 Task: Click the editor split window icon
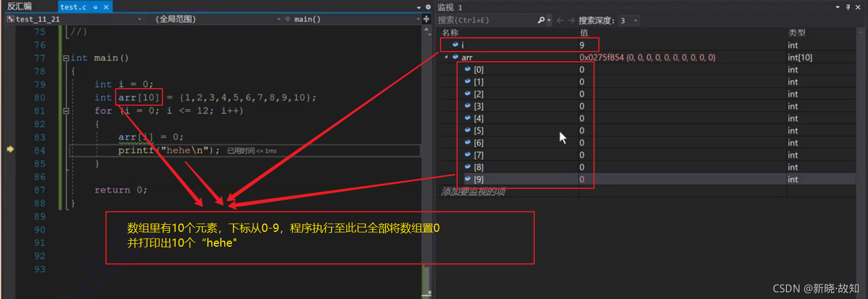[x=426, y=19]
